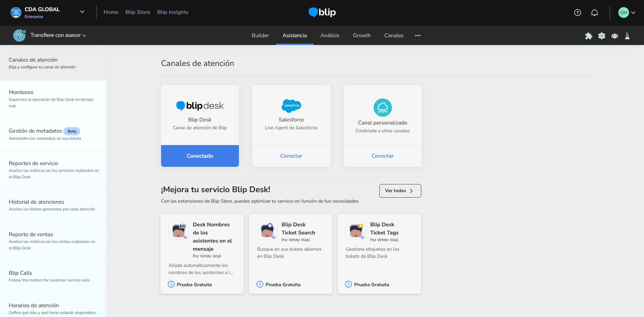Select the Asistencia tab
This screenshot has height=317, width=644.
pyautogui.click(x=295, y=36)
